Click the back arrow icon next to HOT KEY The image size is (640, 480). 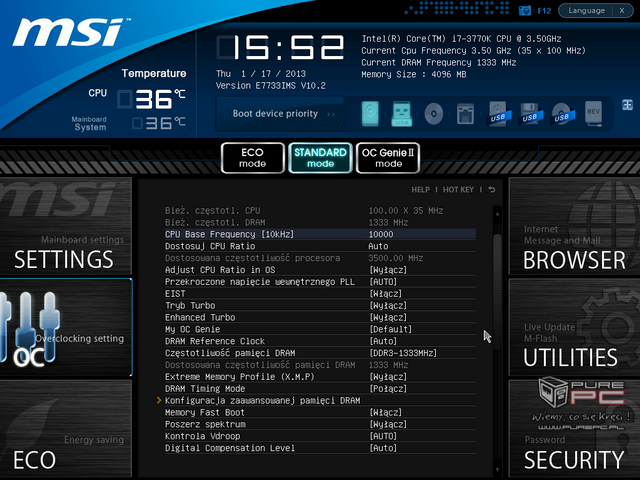coord(492,189)
